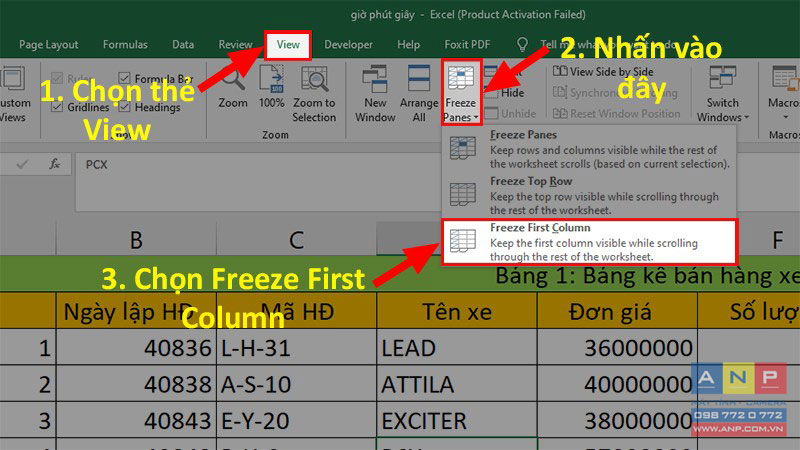800x450 pixels.
Task: Open a New Window
Action: (375, 94)
